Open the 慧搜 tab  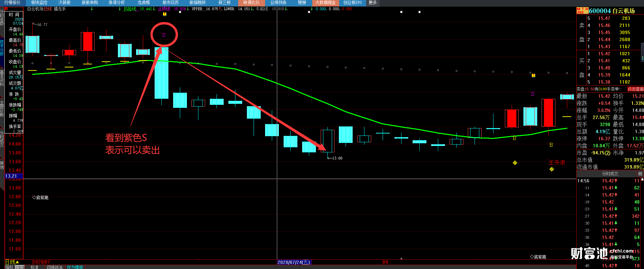point(302,3)
